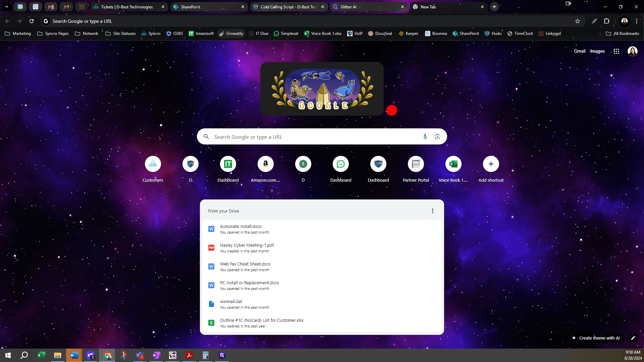Screen dimensions: 644x362
Task: Open the Google account avatar on page
Action: (633, 51)
